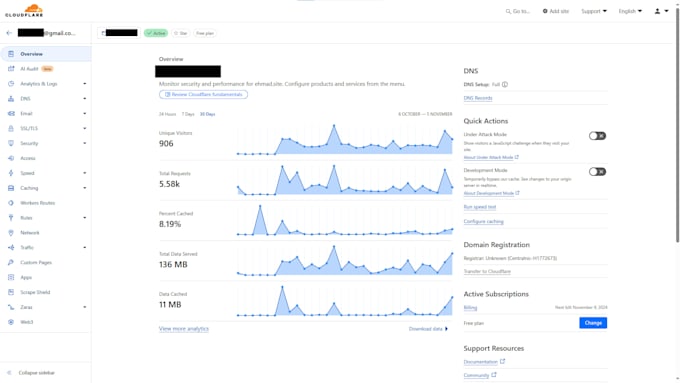Click the DNS sidebar icon
The image size is (680, 383).
[x=11, y=98]
